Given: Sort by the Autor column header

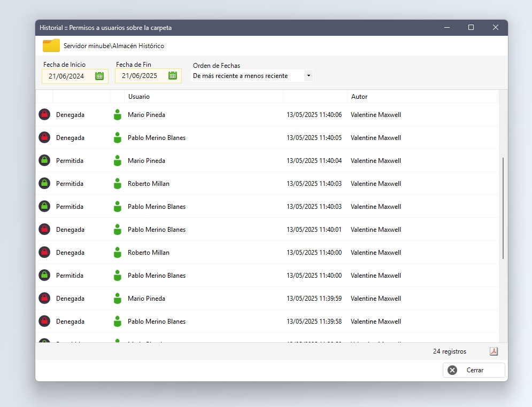Looking at the screenshot, I should 422,97.
